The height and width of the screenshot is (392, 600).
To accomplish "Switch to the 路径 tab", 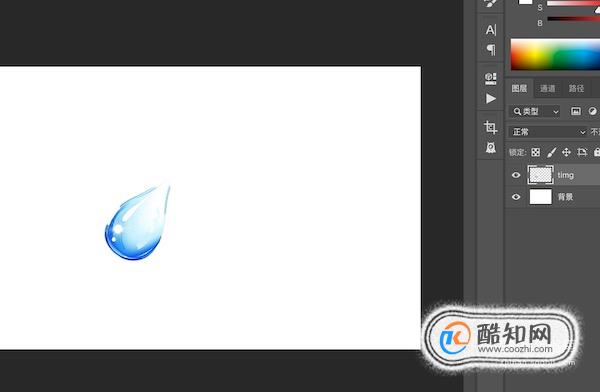I will pyautogui.click(x=576, y=88).
